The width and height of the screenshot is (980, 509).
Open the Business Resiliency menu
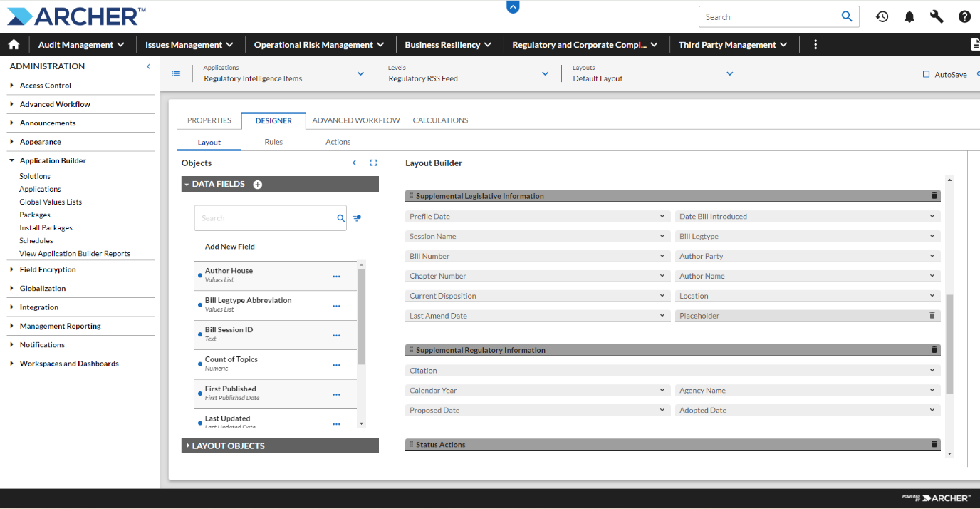[x=448, y=44]
